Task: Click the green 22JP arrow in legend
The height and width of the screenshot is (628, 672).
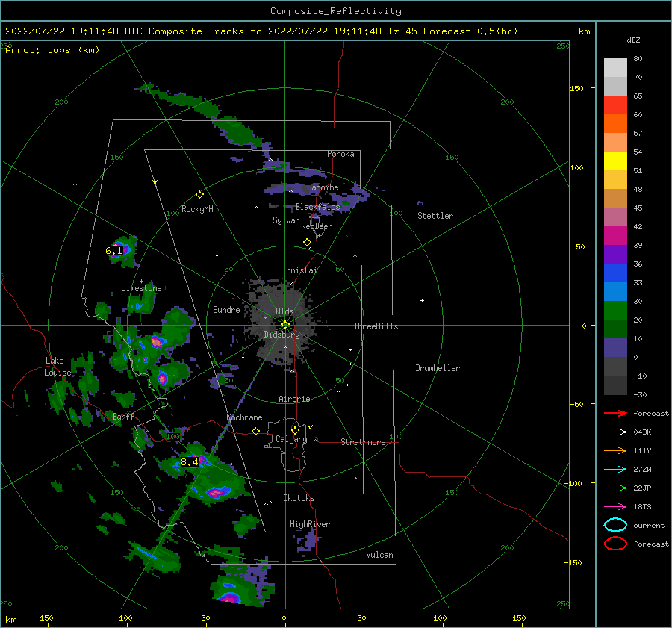Action: [615, 488]
